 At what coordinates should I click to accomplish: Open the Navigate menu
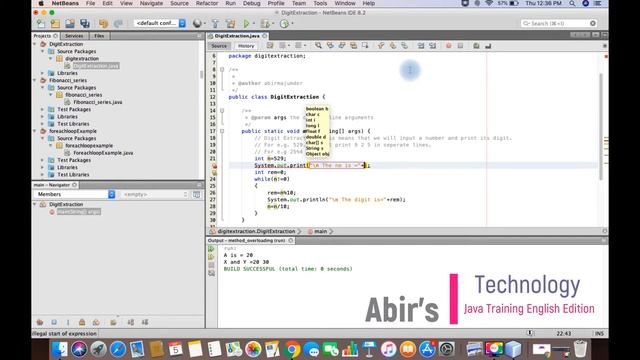tap(151, 3)
